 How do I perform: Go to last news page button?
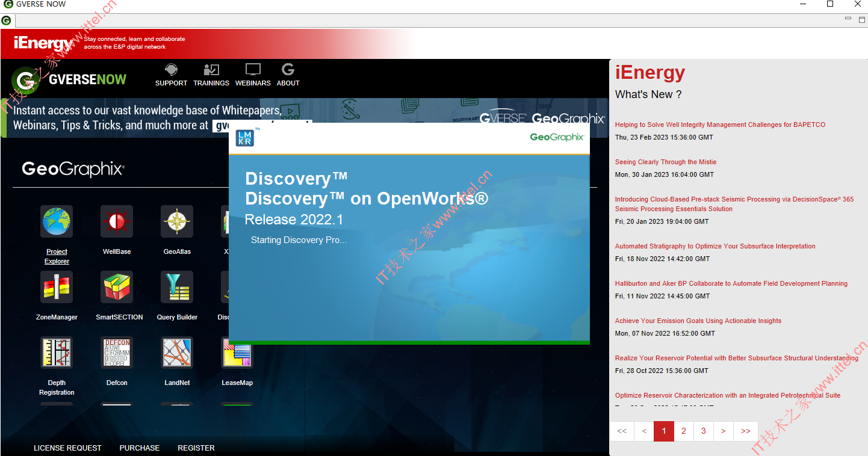tap(745, 431)
